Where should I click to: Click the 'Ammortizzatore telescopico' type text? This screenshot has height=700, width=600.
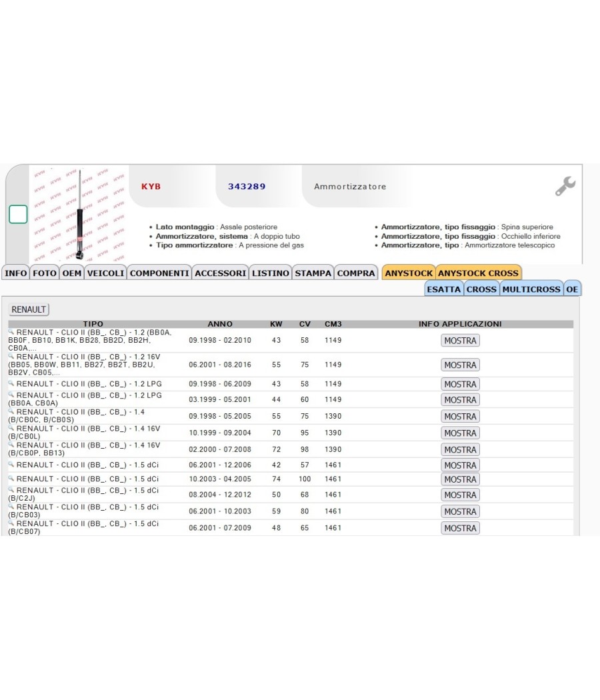pyautogui.click(x=510, y=245)
